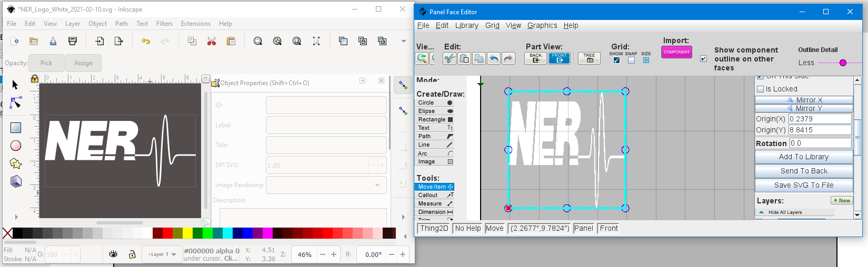Redo arrow in Panel Face Editor
Image resolution: width=868 pixels, height=267 pixels.
(508, 58)
